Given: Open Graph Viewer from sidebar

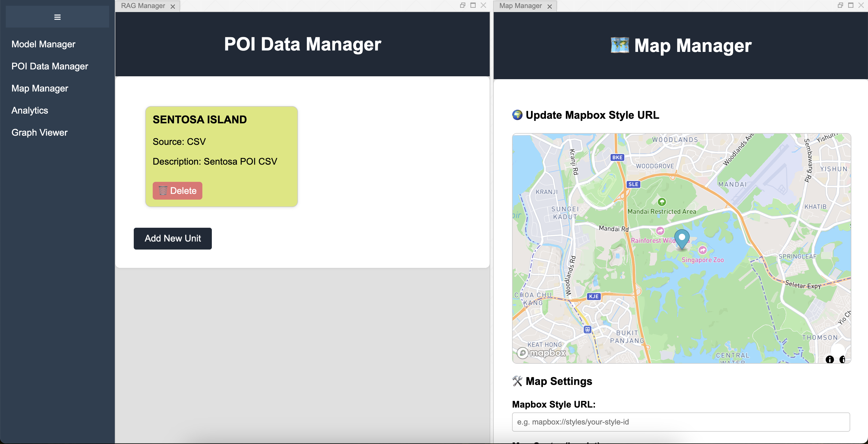Looking at the screenshot, I should pos(39,132).
